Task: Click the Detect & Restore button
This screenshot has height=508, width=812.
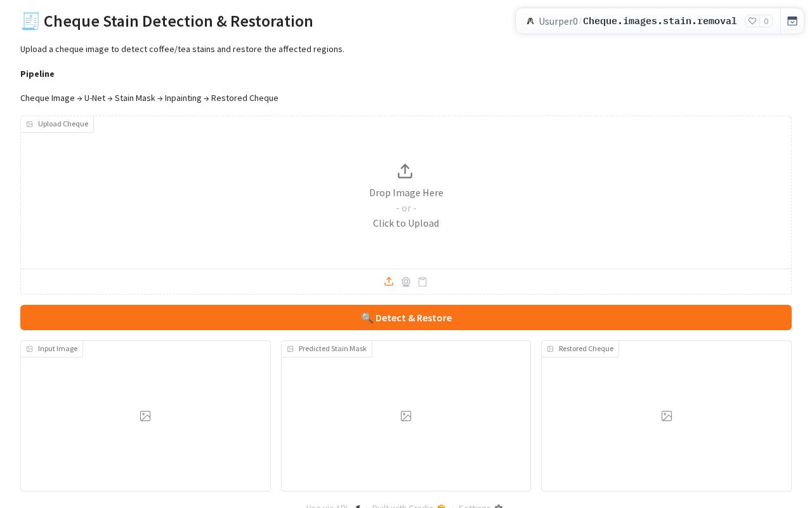Action: [x=406, y=317]
